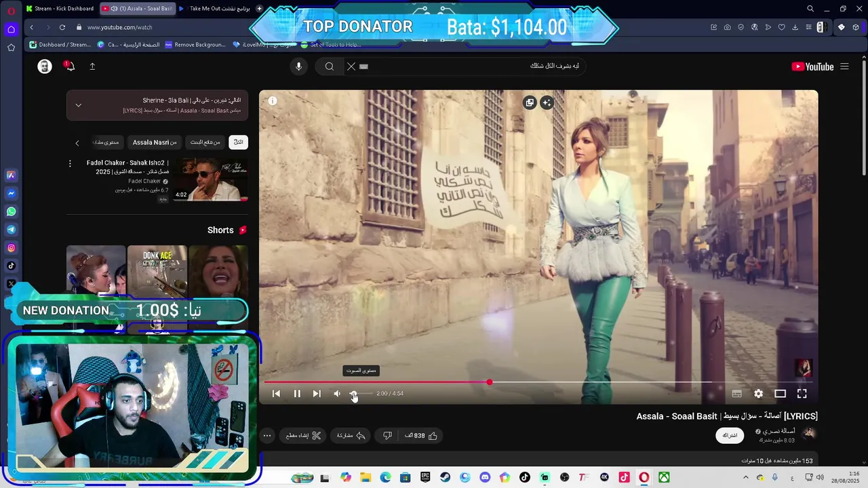The height and width of the screenshot is (488, 868).
Task: Click the red video progress bar scrubber
Action: [x=490, y=382]
